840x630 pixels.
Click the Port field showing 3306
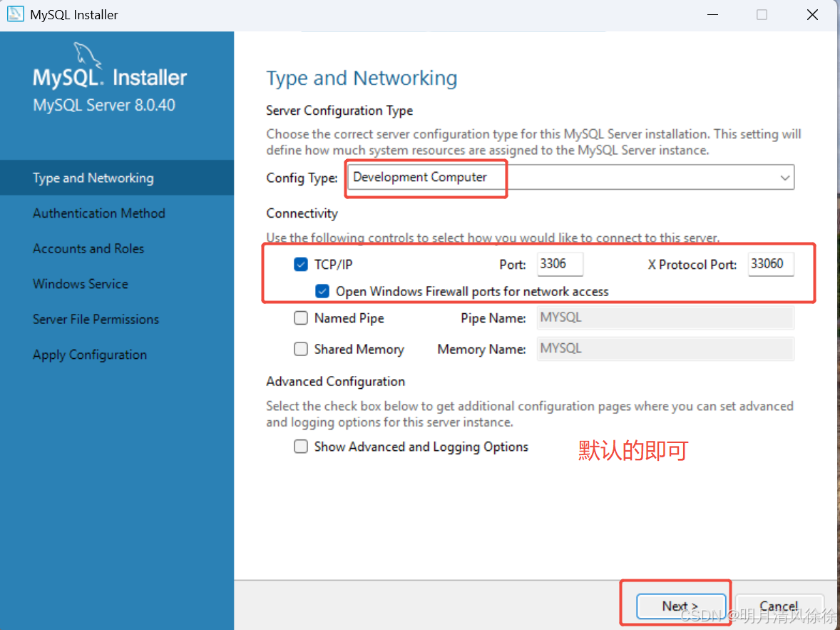560,264
